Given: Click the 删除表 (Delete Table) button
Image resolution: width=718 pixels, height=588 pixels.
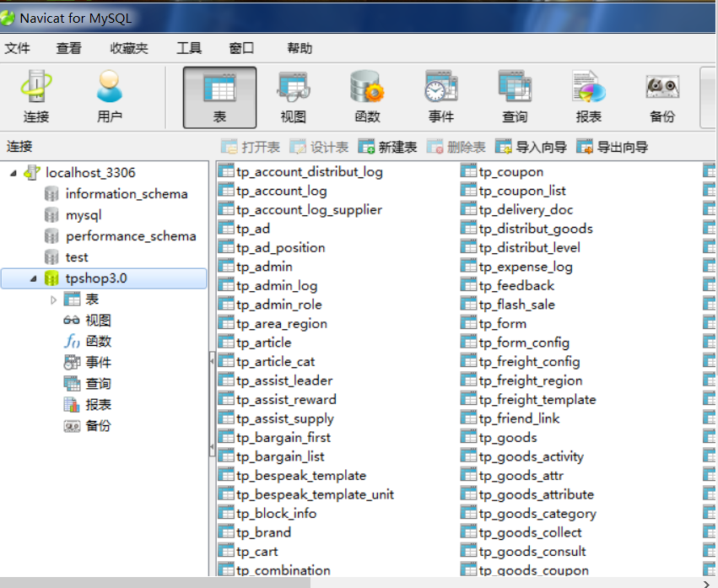Looking at the screenshot, I should coord(456,147).
